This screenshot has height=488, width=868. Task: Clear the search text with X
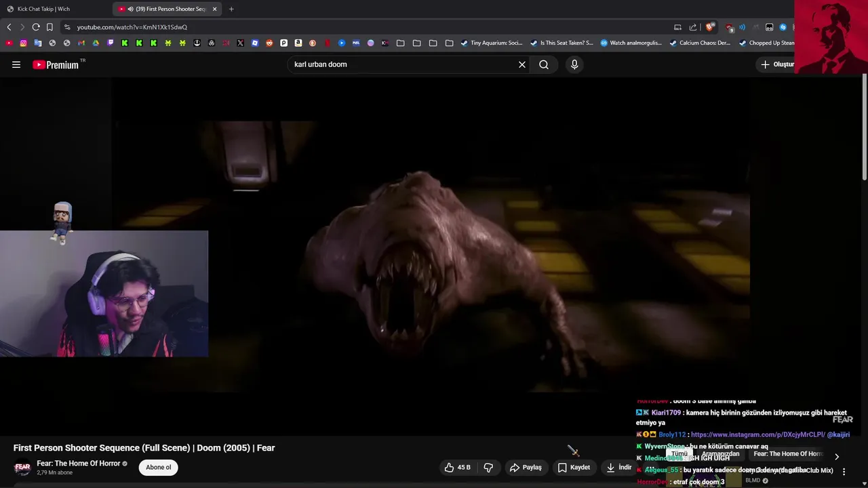pos(522,64)
